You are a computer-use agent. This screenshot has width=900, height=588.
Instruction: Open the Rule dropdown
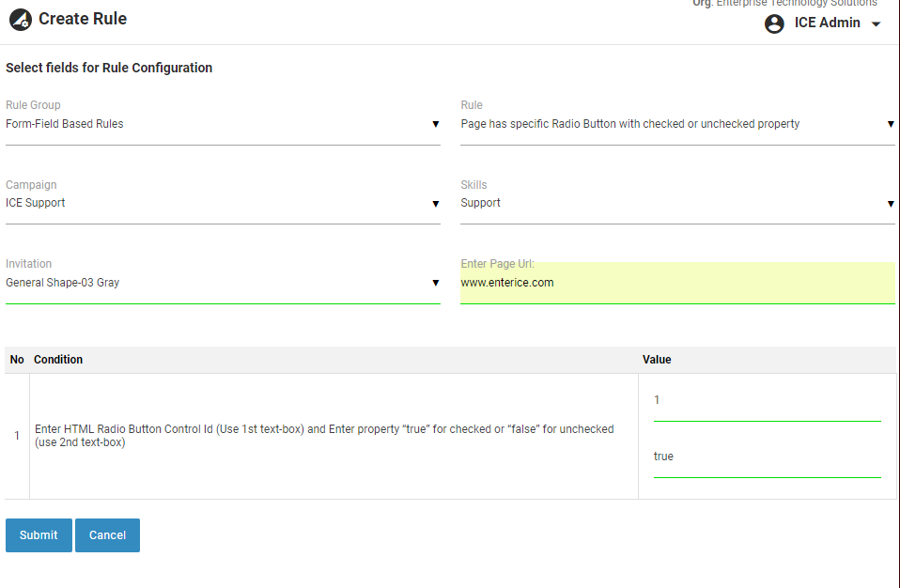click(676, 124)
